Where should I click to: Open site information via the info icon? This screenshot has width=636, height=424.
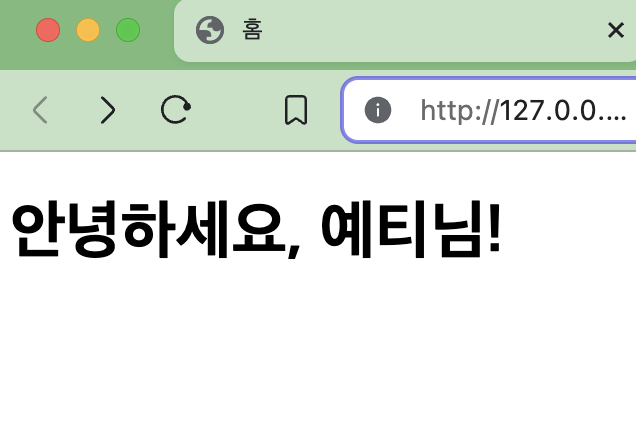point(378,110)
